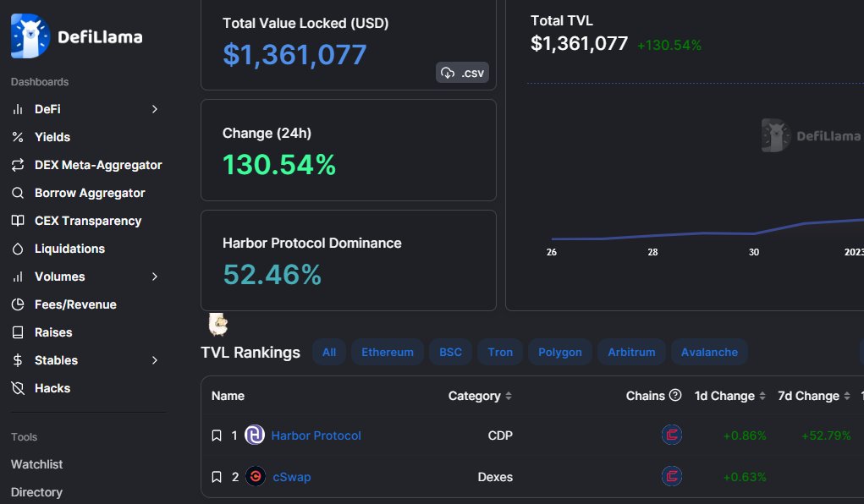
Task: Click the Liquidations droplet icon
Action: [x=18, y=249]
